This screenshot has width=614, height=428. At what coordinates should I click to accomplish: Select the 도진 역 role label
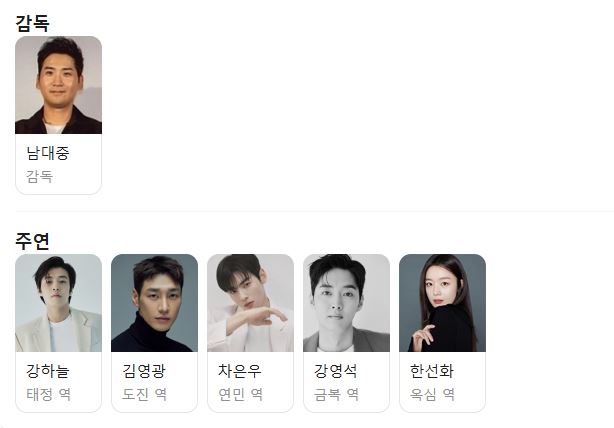pos(144,394)
